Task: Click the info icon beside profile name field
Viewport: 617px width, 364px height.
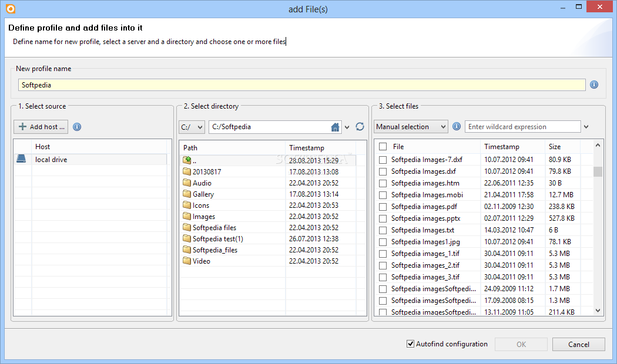Action: click(594, 85)
